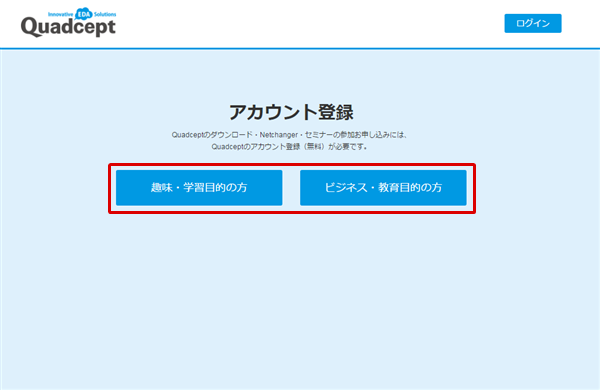600x390 pixels.
Task: Open the Quadcept logo homepage
Action: point(68,22)
